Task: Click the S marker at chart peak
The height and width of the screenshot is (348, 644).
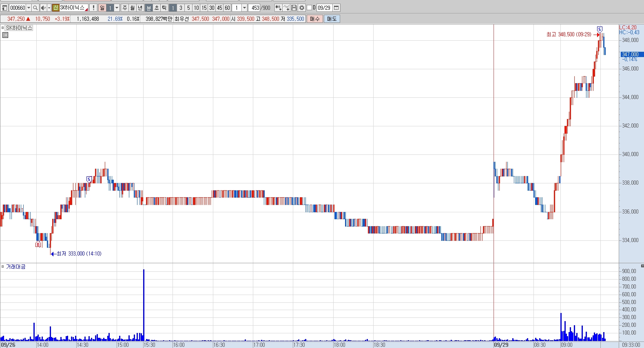Action: point(600,29)
